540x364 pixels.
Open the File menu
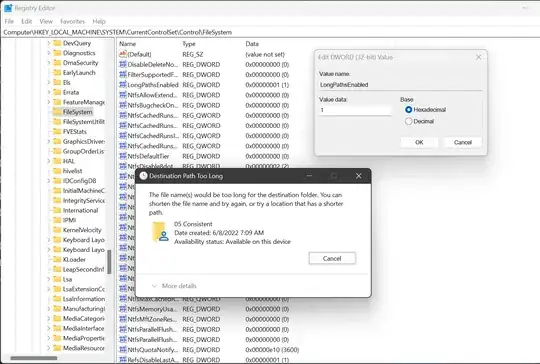tap(9, 21)
